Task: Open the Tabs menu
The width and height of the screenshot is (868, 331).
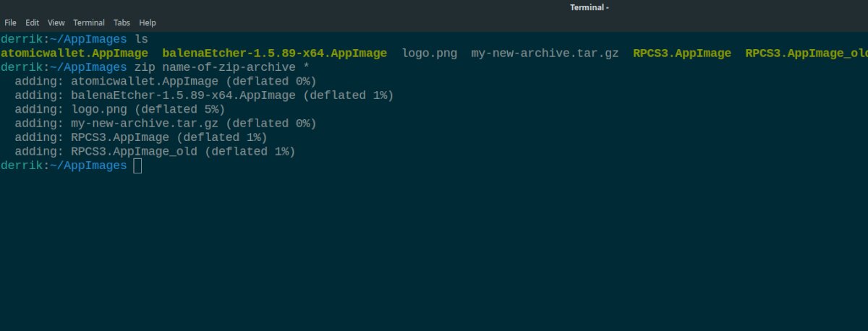Action: tap(122, 22)
